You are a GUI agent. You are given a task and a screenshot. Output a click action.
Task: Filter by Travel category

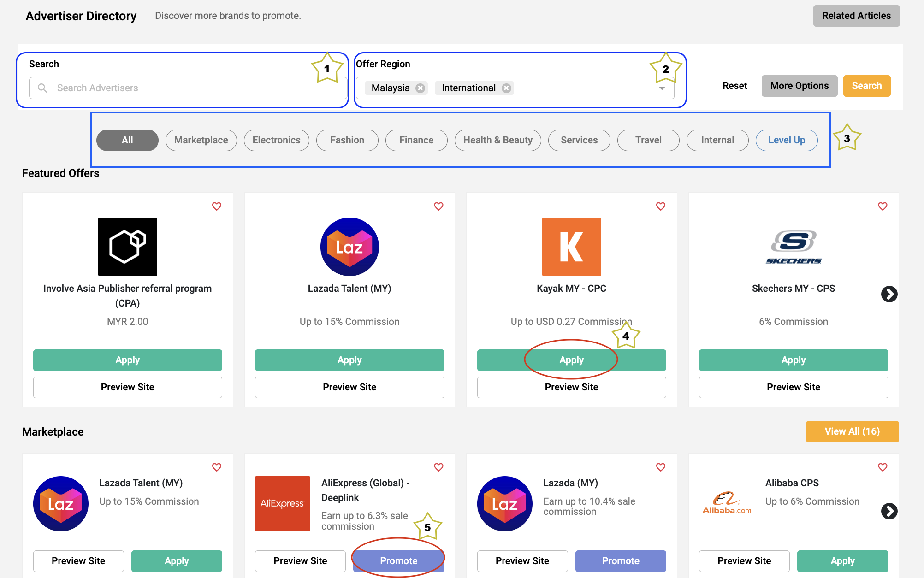(648, 140)
